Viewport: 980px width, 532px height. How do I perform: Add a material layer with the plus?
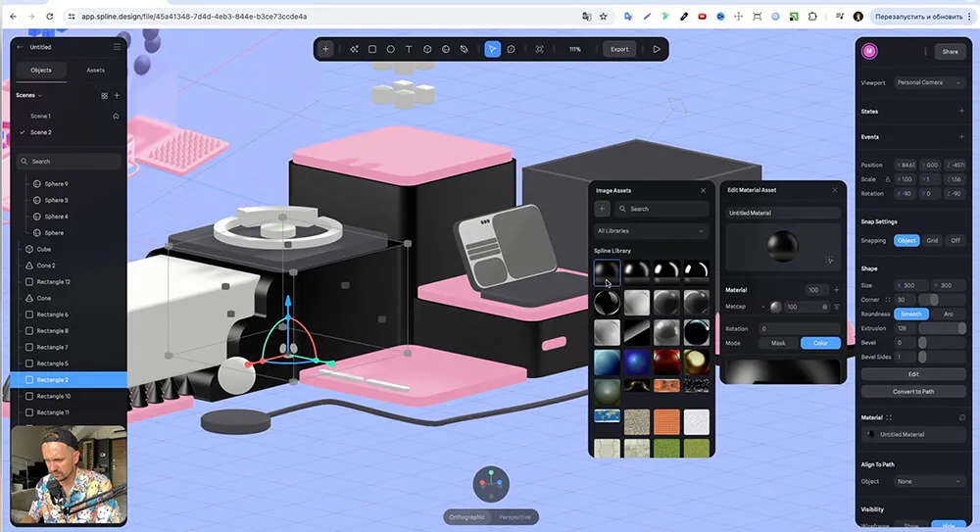tap(836, 289)
